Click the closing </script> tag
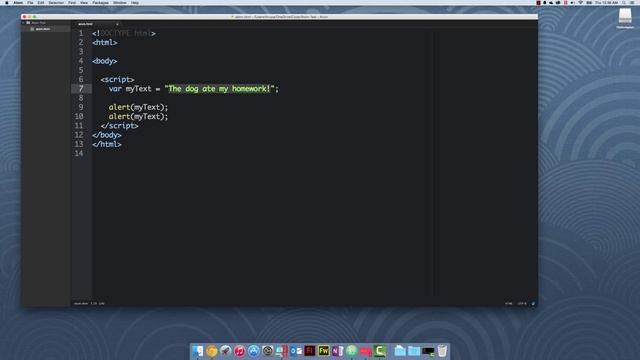 (x=119, y=126)
